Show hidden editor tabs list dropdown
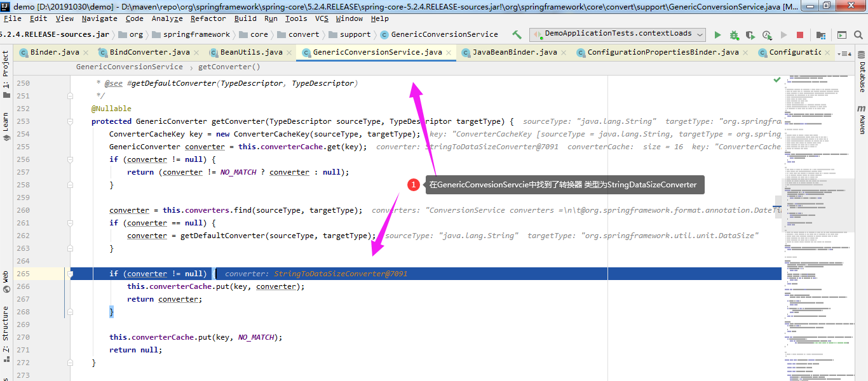Image resolution: width=868 pixels, height=381 pixels. [x=844, y=53]
